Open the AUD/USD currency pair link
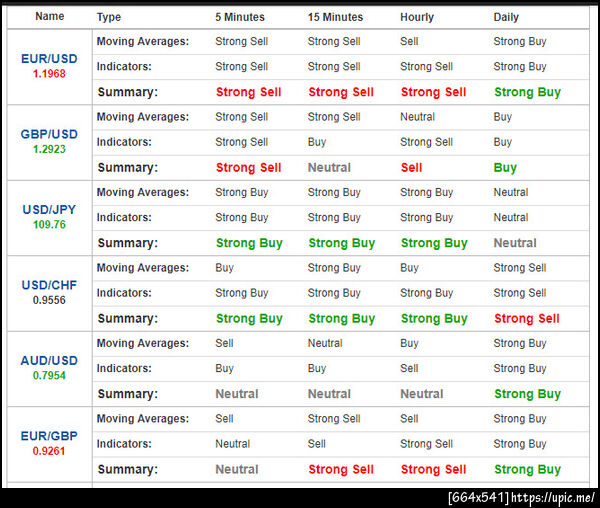 click(49, 360)
